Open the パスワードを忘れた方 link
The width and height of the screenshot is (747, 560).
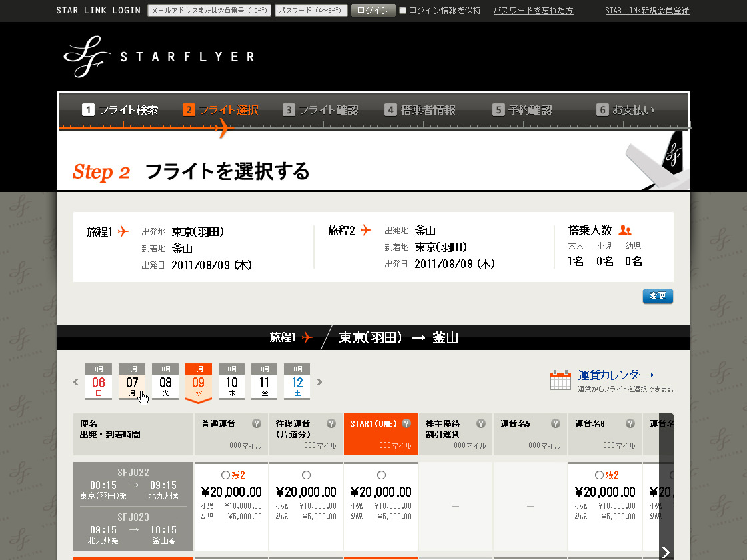point(533,11)
